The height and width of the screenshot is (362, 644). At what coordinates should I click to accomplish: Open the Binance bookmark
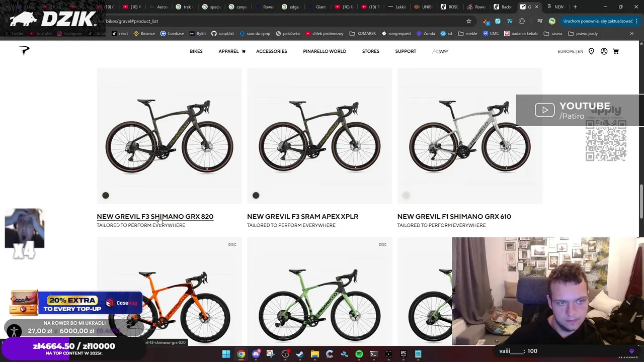tap(144, 34)
